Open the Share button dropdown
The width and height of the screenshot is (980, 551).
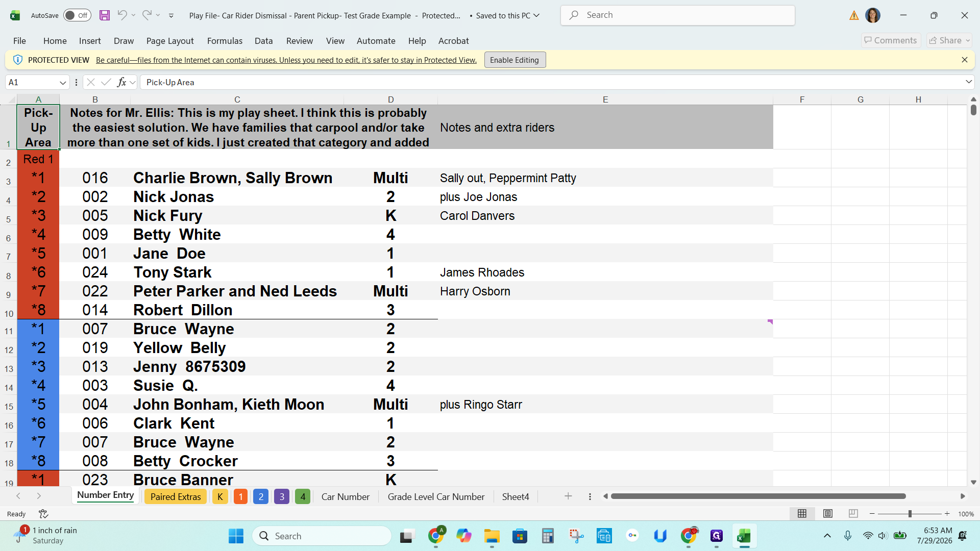click(949, 40)
